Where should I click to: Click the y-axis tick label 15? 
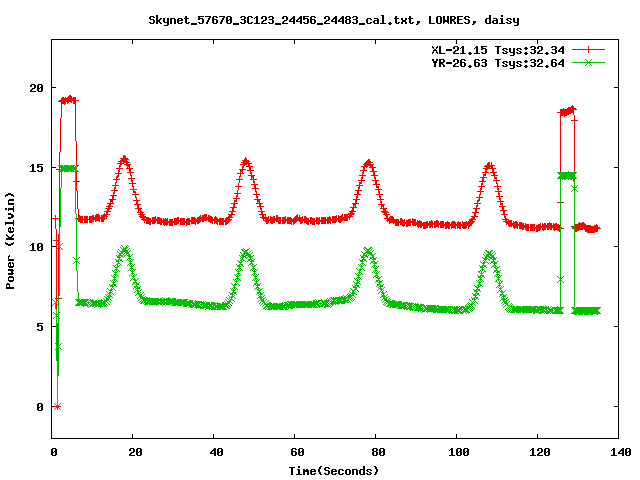point(36,168)
